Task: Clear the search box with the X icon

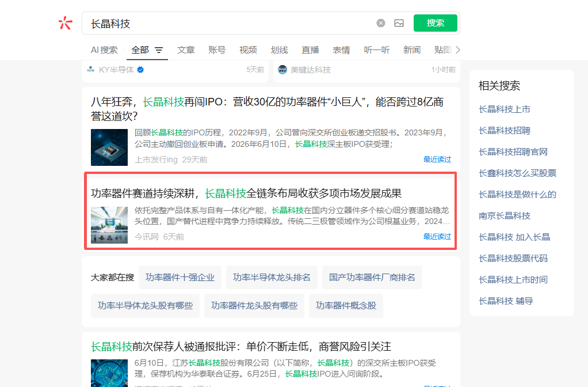Action: click(381, 23)
